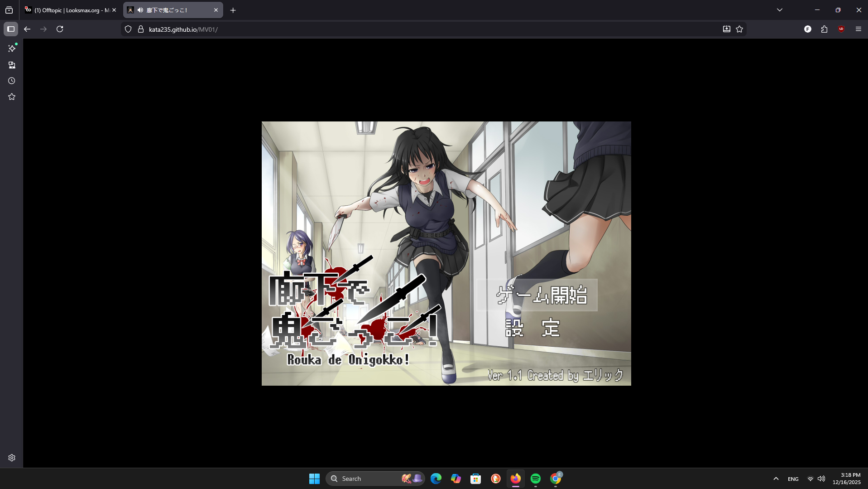Open the list-all-tabs dropdown chevron
This screenshot has height=489, width=868.
[778, 10]
